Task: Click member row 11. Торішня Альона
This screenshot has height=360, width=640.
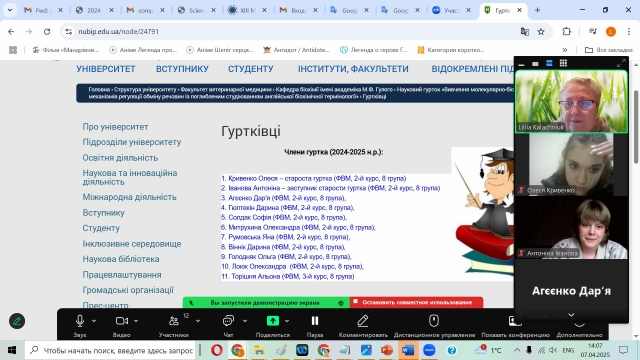Action: click(x=288, y=276)
